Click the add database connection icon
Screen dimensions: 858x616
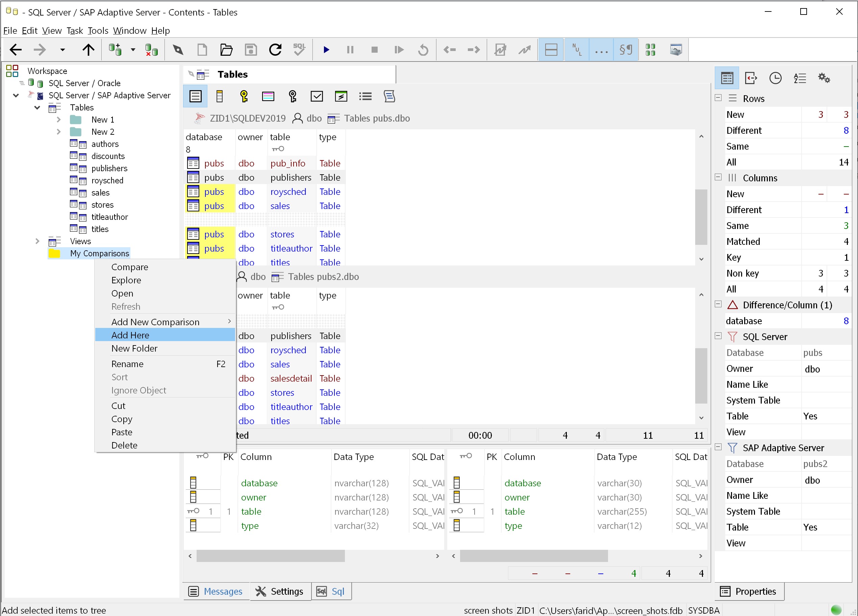(116, 50)
